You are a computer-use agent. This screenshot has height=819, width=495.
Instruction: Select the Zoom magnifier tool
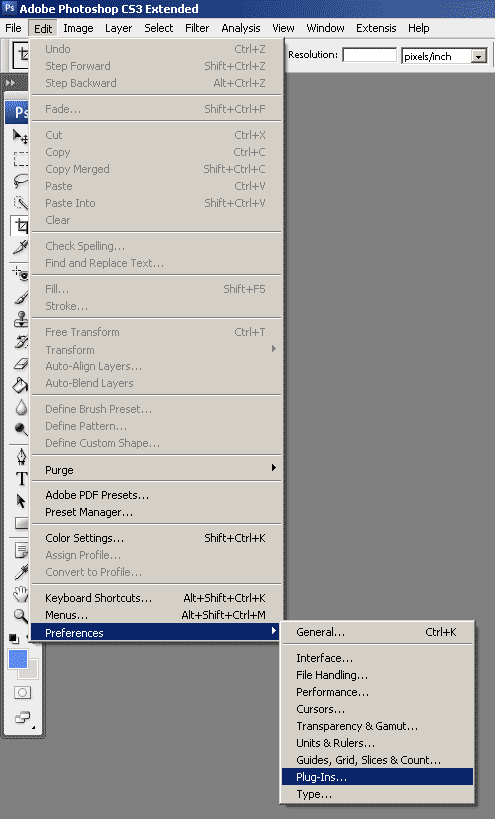tap(20, 616)
